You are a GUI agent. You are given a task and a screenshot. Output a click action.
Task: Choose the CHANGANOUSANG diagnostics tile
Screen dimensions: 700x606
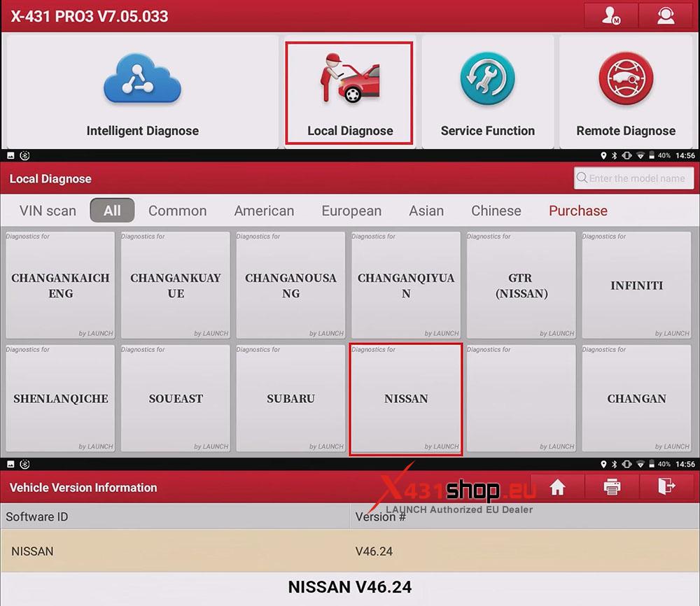click(290, 285)
